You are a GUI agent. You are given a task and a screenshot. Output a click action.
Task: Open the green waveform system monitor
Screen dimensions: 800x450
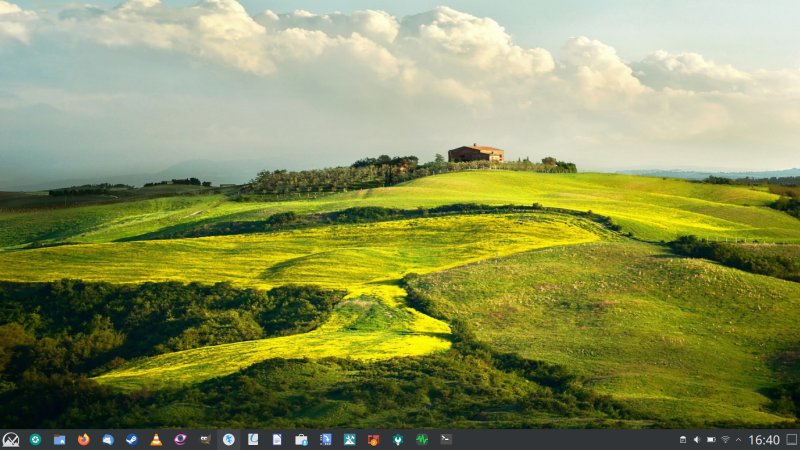click(x=422, y=439)
